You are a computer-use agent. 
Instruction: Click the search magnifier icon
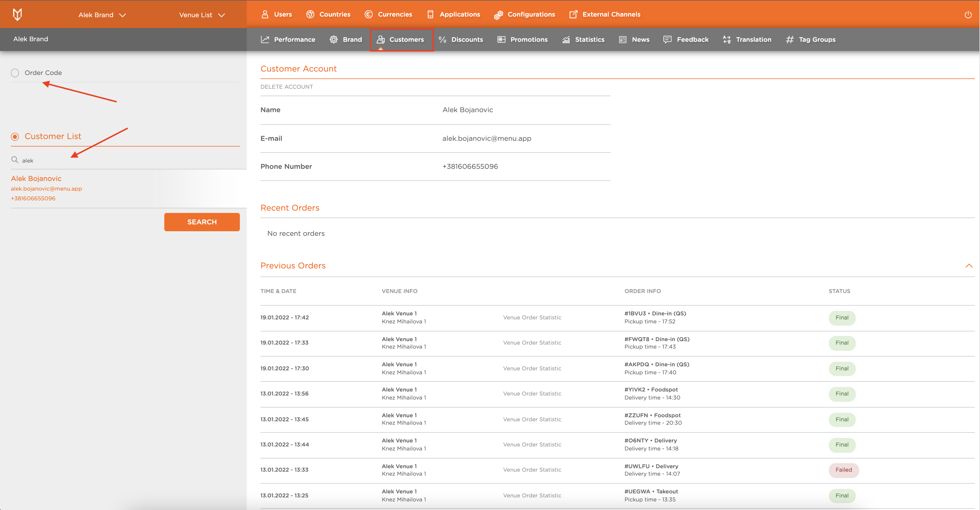click(x=15, y=160)
